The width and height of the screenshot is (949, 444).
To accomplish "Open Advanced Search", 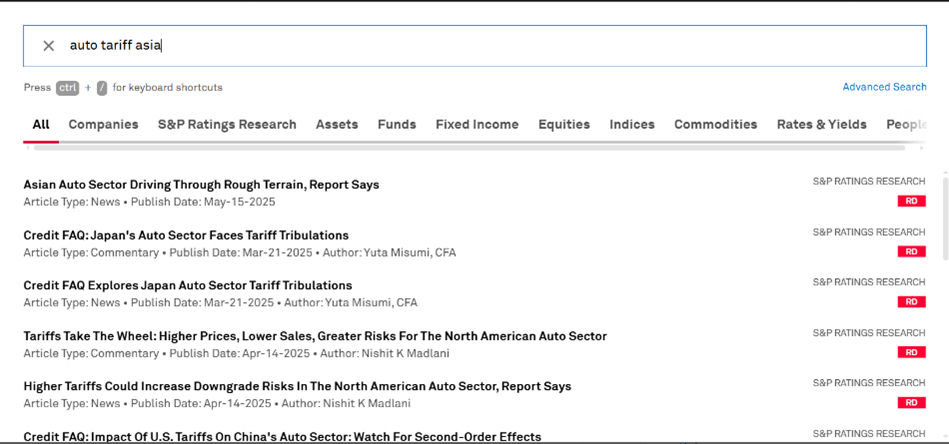I will [884, 87].
